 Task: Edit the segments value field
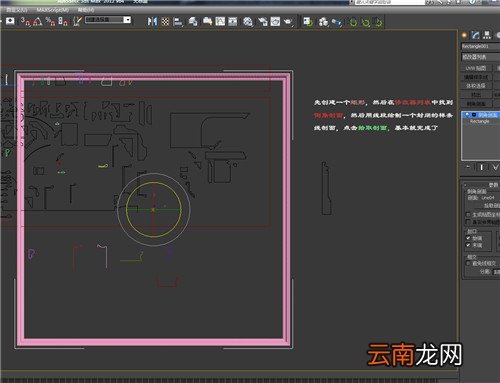tap(497, 272)
